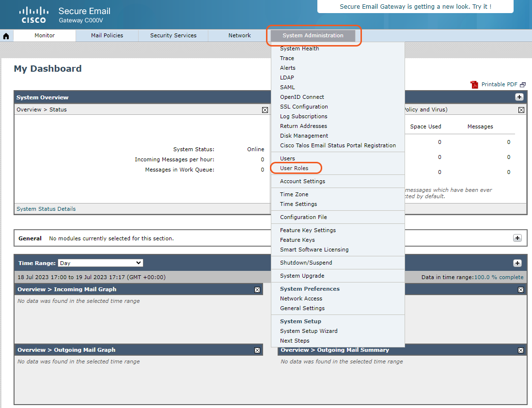Expand the System Overview panel with plus button
The width and height of the screenshot is (532, 408).
519,97
